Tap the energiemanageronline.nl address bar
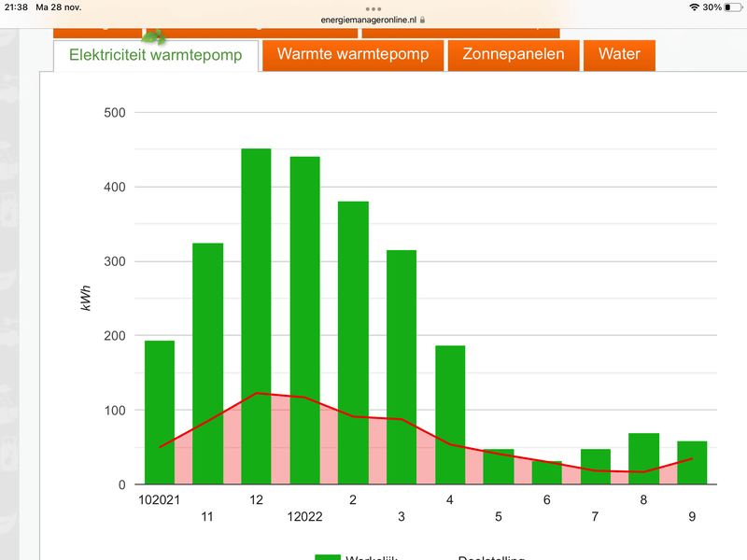Screen dimensions: 747x560 (373, 20)
